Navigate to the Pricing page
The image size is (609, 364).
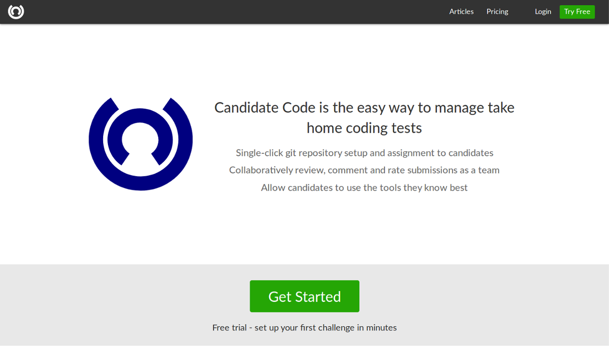(x=497, y=11)
